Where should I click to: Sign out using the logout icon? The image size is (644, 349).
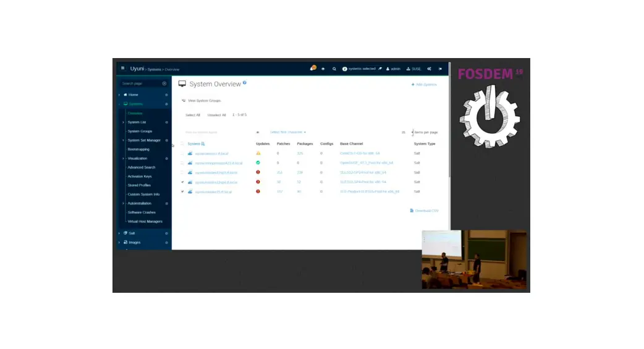440,69
